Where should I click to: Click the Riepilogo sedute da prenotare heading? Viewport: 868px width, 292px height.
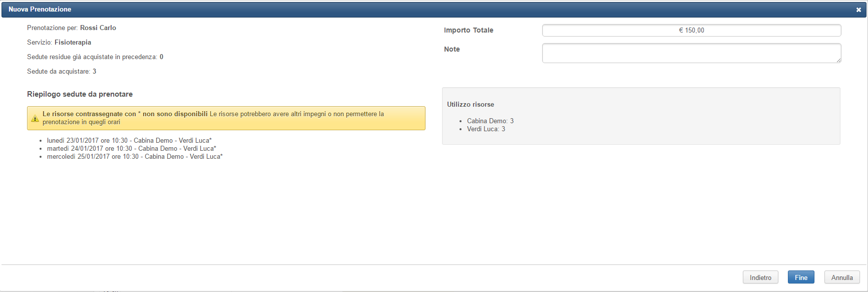(x=80, y=94)
